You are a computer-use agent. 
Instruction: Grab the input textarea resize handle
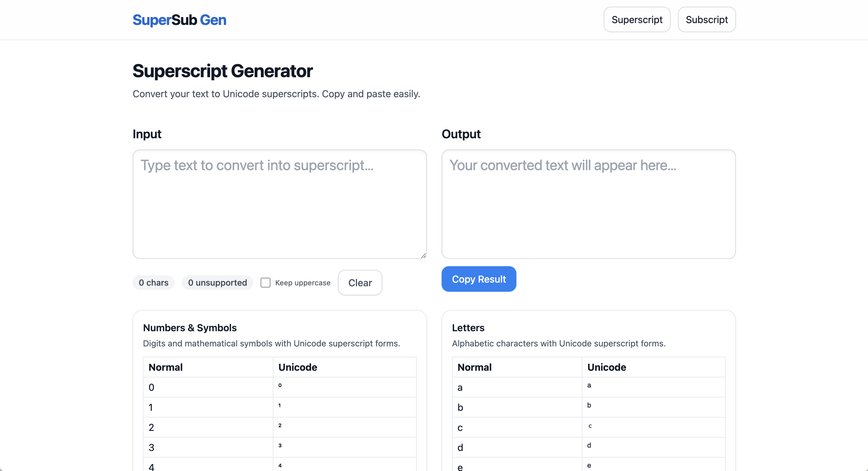[423, 256]
